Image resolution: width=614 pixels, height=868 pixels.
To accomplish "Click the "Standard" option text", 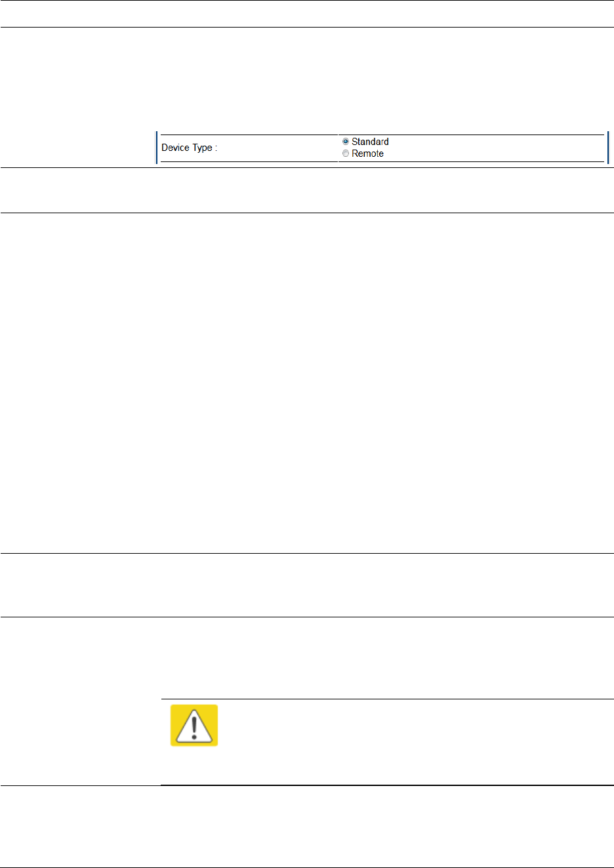I will pyautogui.click(x=370, y=142).
